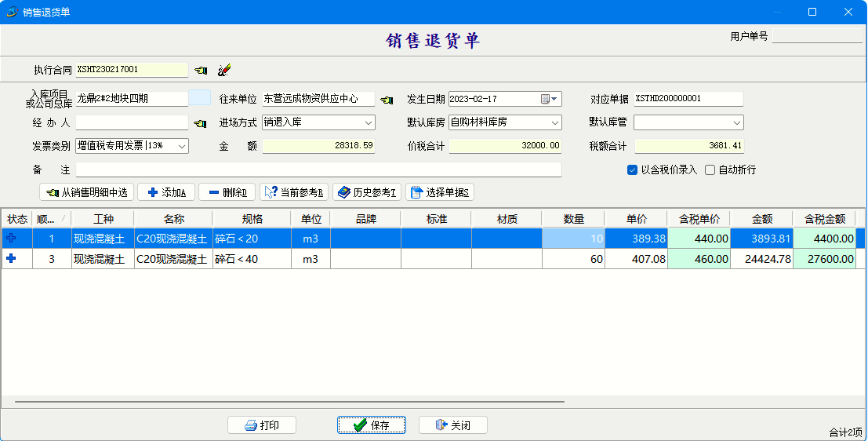Click the small blue square beside 入库项目 field

[200, 98]
